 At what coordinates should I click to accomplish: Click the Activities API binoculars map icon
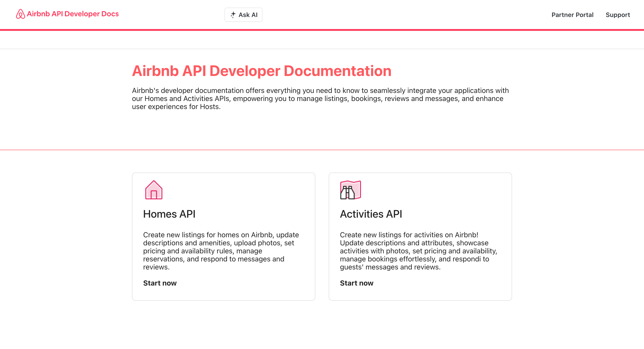pyautogui.click(x=350, y=190)
